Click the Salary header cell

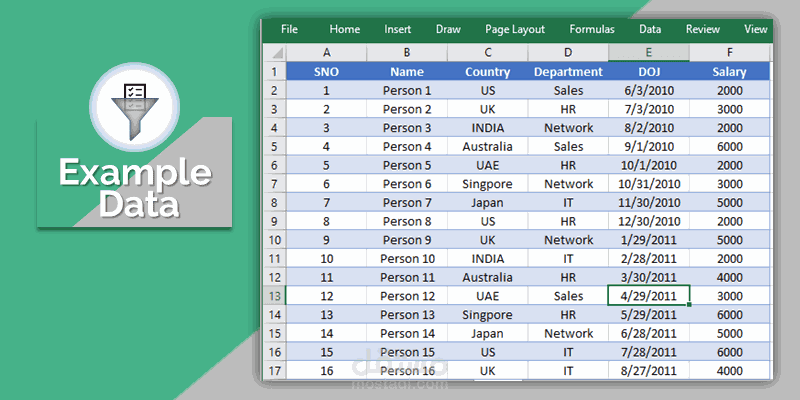pos(730,72)
